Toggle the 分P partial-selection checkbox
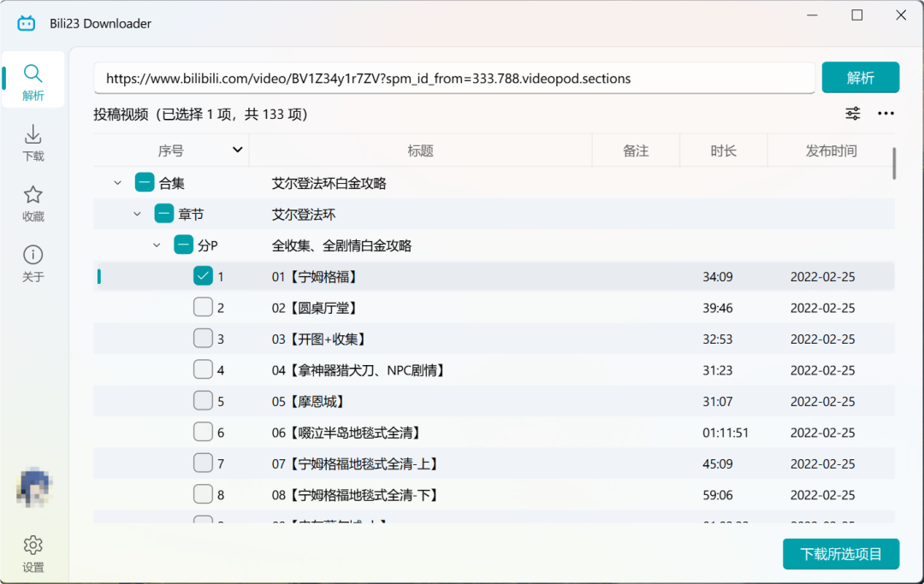 coord(183,245)
